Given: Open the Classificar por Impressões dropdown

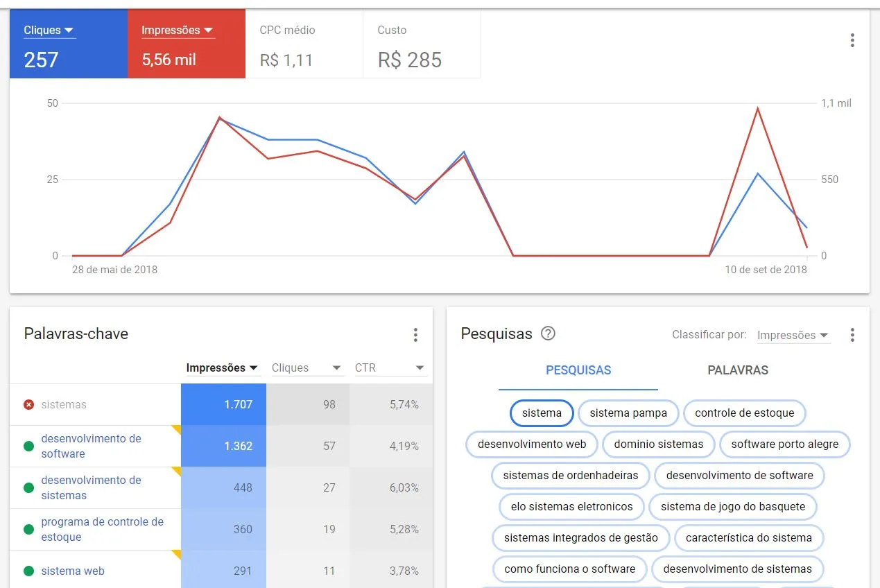Looking at the screenshot, I should [x=793, y=336].
